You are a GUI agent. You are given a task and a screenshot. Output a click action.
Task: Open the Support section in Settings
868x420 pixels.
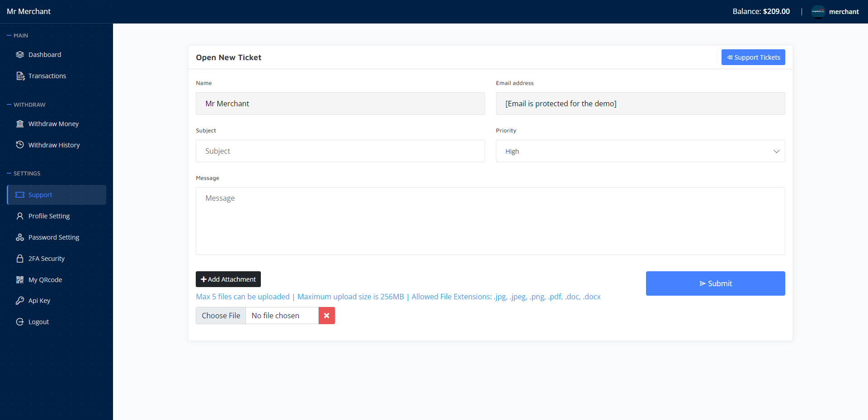40,194
